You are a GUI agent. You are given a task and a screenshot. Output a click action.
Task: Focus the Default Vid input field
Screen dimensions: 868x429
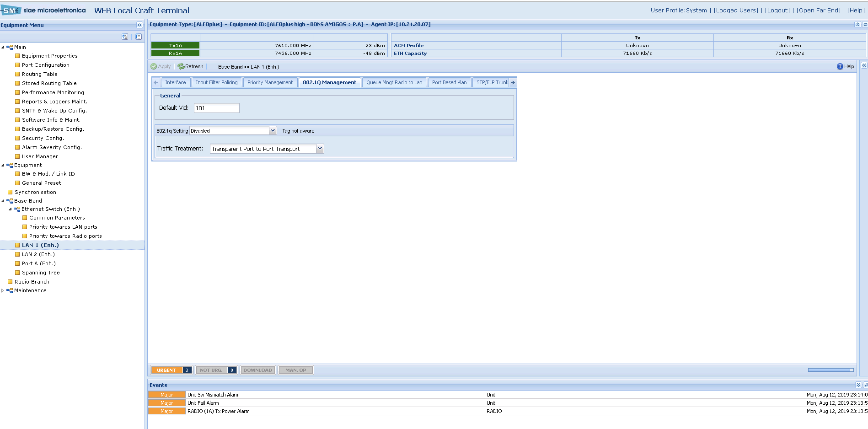[x=217, y=108]
